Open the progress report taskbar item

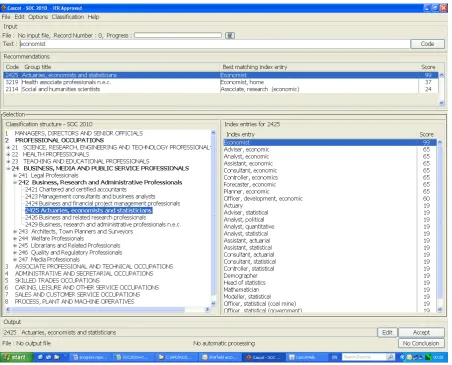(90, 357)
